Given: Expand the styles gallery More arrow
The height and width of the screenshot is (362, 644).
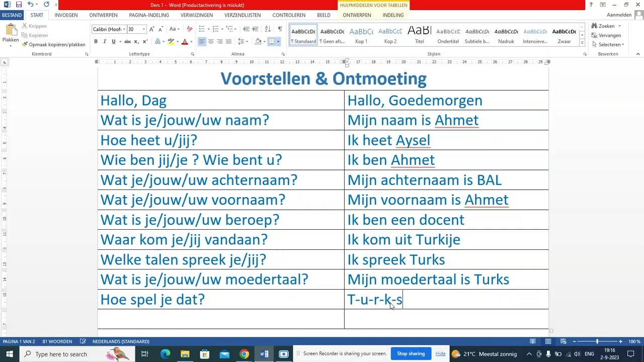Looking at the screenshot, I should pyautogui.click(x=582, y=43).
